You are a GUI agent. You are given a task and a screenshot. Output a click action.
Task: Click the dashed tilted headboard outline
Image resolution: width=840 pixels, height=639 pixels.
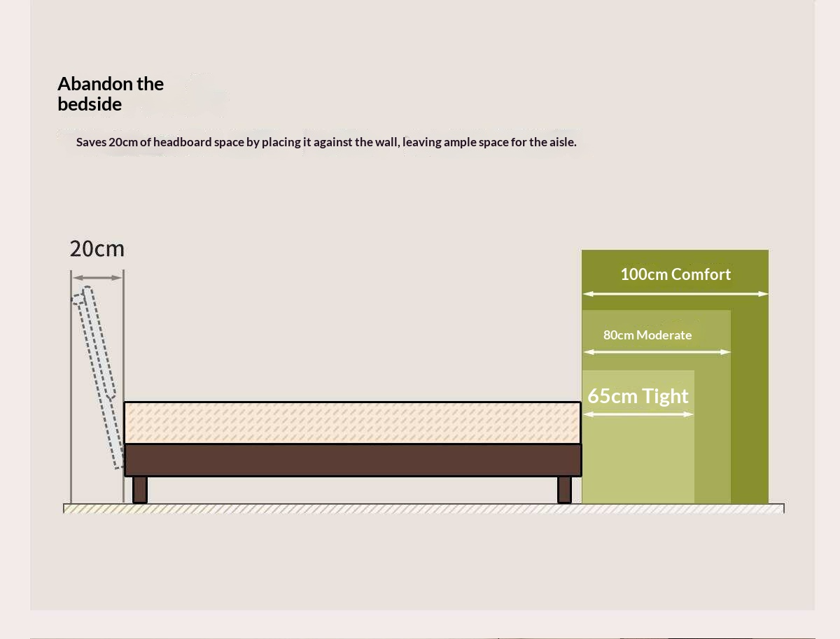(x=98, y=378)
